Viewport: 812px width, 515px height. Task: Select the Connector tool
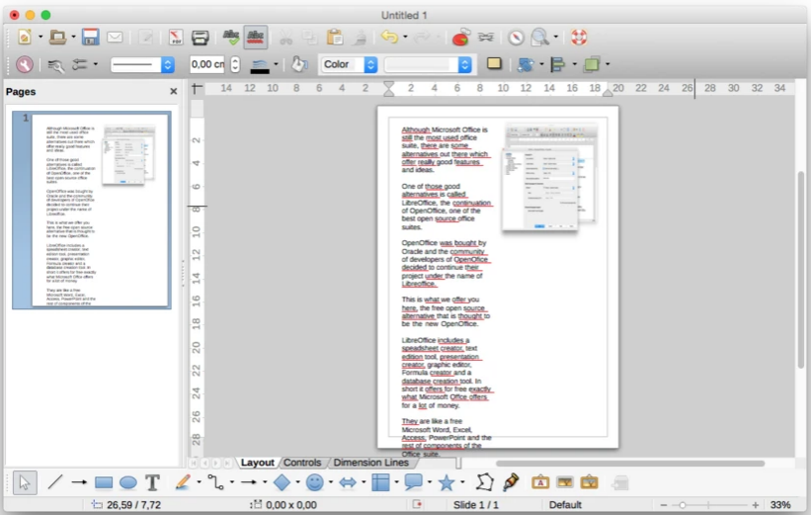tap(215, 482)
